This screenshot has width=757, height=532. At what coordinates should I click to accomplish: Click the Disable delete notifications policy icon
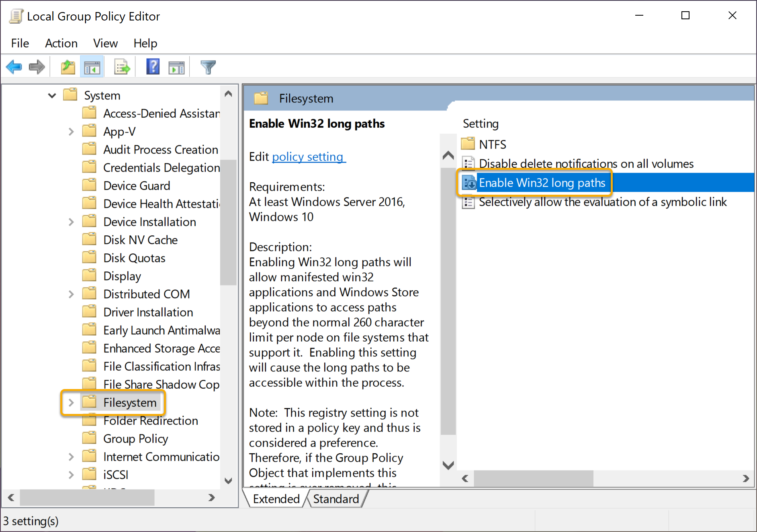point(468,163)
